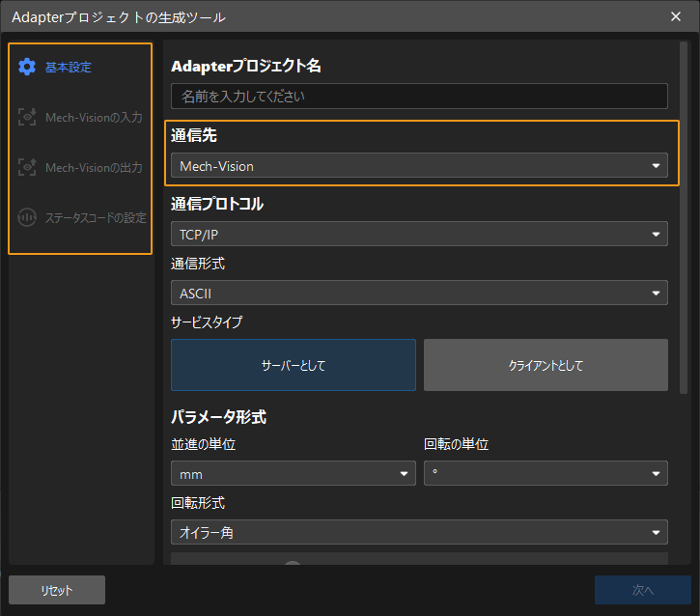Go to Mech-Visionの入力 step
This screenshot has width=700, height=616.
point(94,118)
